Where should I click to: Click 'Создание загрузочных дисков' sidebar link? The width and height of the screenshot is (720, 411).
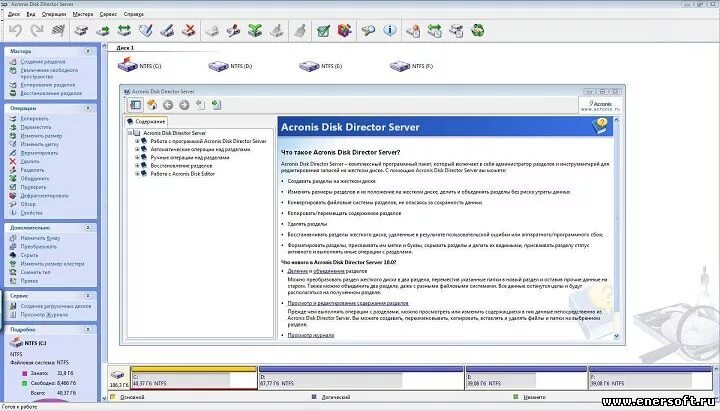56,306
